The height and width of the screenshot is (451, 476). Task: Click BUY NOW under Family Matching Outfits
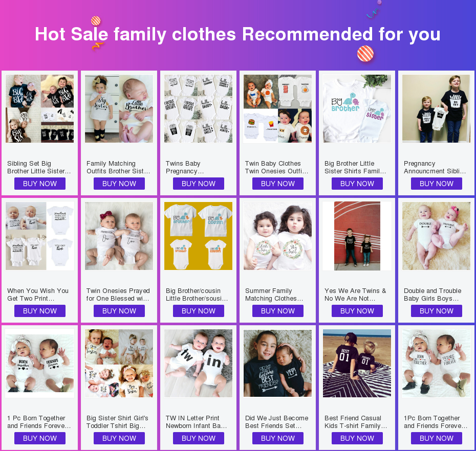[119, 184]
